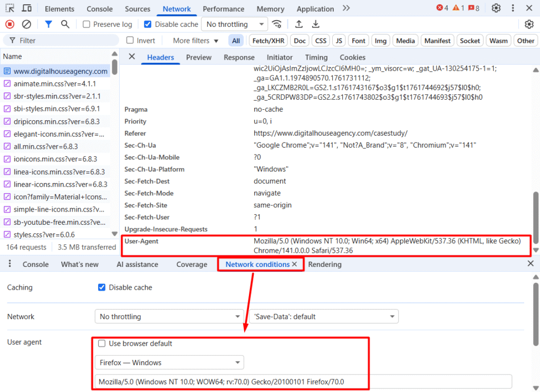This screenshot has height=392, width=540.
Task: Expand the Firefox — Windows user agent dropdown
Action: coord(169,362)
